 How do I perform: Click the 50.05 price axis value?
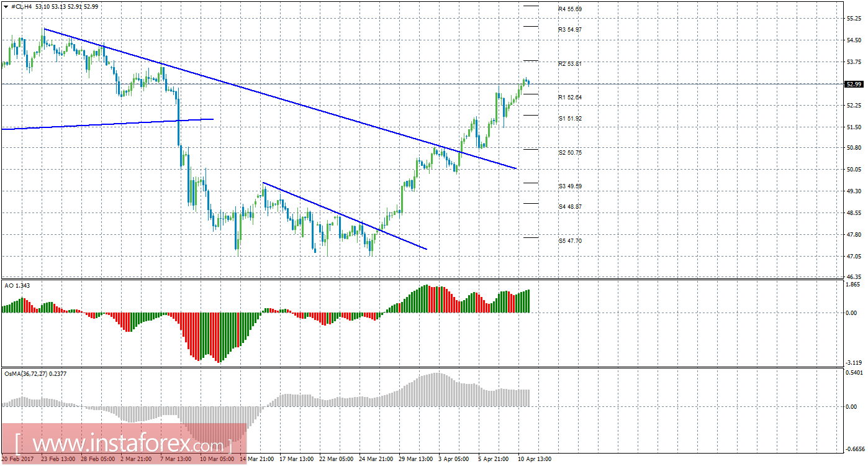coord(853,170)
